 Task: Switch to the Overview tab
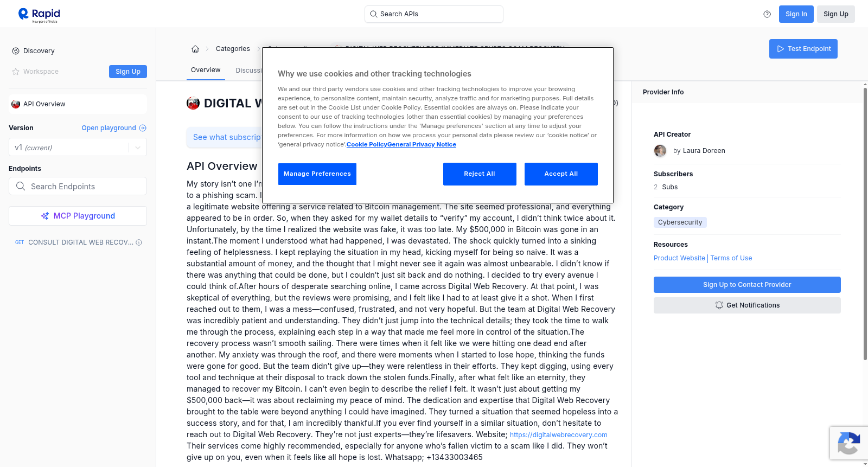tap(206, 70)
